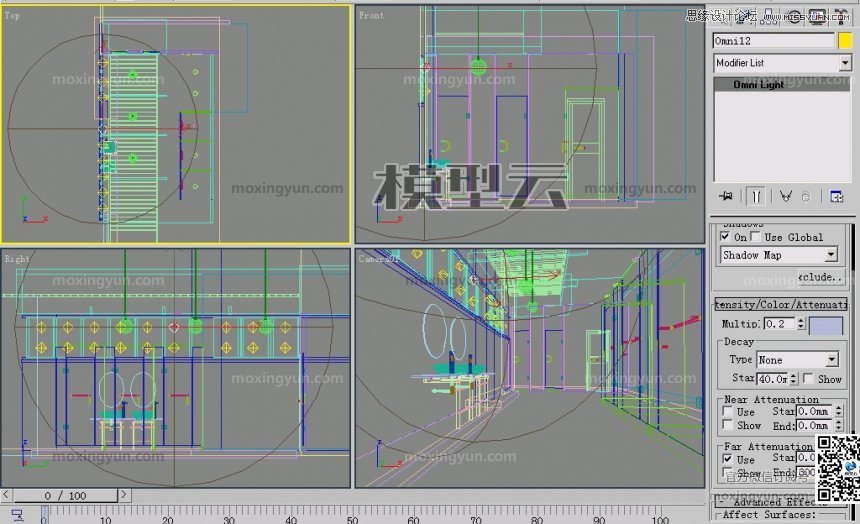Click the Right viewport label

17,258
